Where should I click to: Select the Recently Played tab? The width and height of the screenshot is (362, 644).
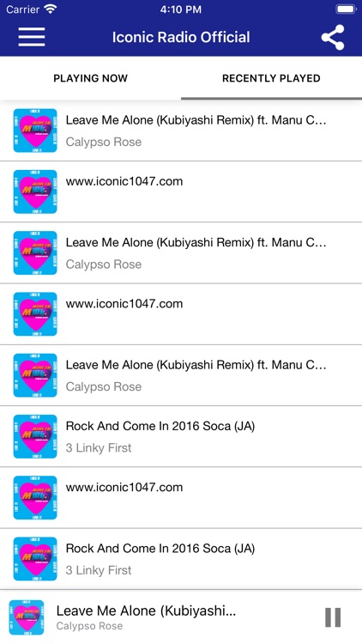click(271, 78)
